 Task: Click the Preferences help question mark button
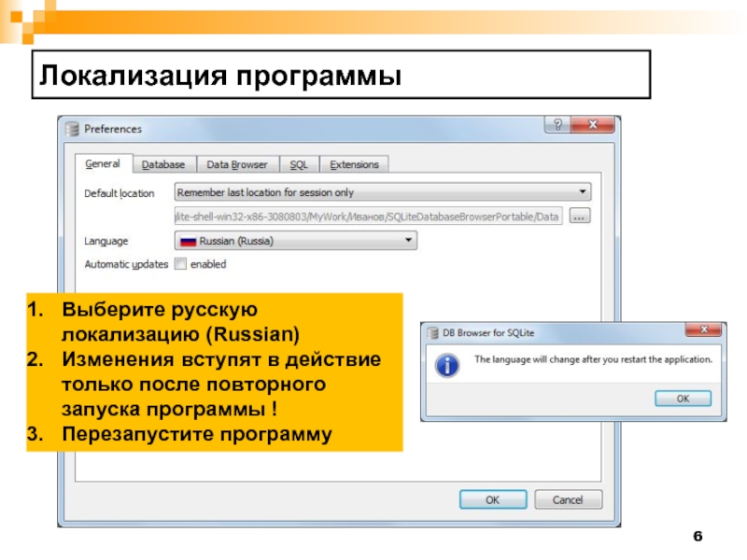[x=557, y=125]
